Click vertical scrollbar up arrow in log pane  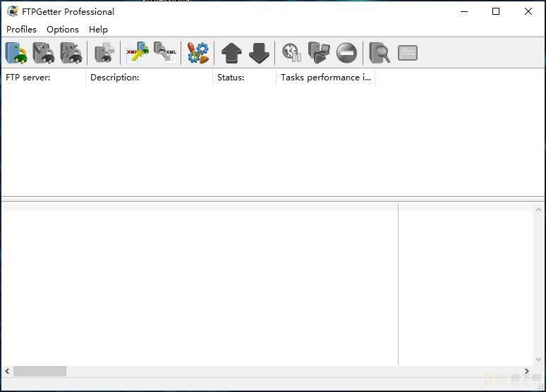tap(538, 209)
